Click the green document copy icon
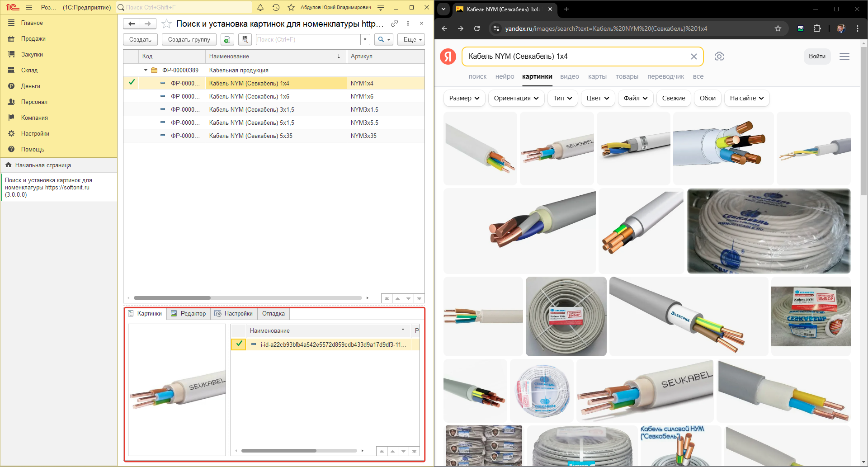Viewport: 868px width, 467px height. coord(227,39)
